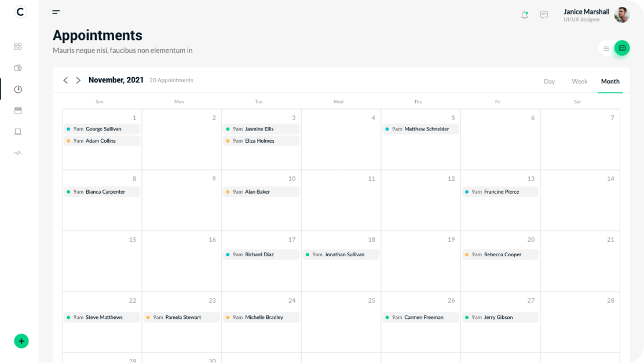Open the wallet icon in sidebar

pos(18,68)
